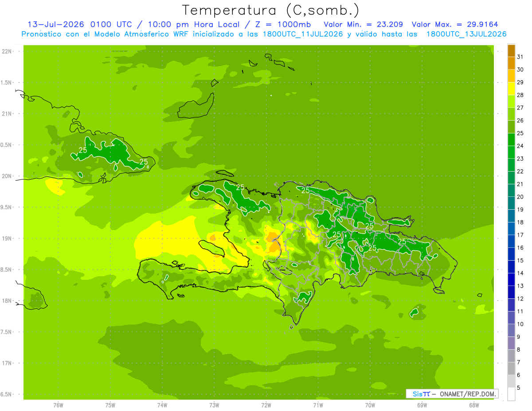Click the 17N latitude axis label

tap(8, 364)
